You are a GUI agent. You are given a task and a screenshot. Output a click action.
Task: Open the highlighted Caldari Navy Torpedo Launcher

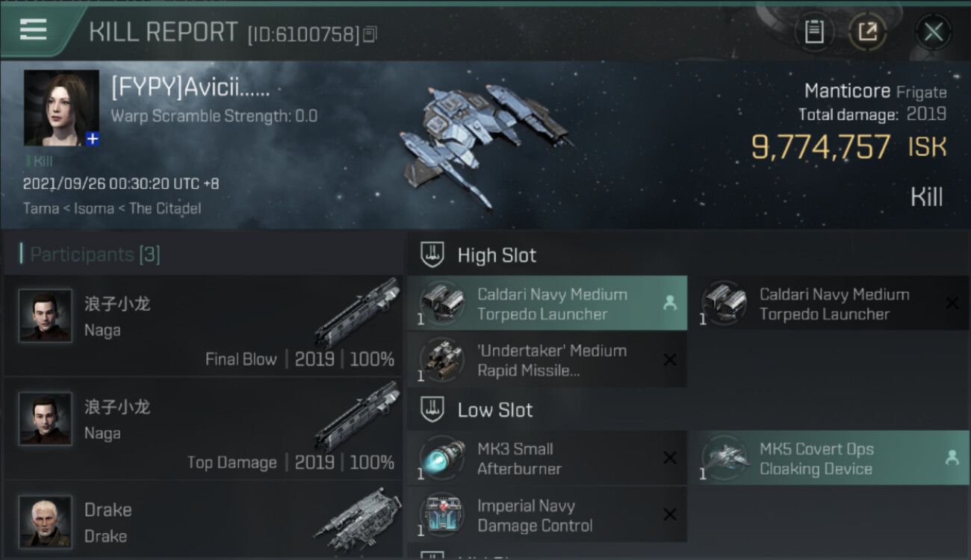pyautogui.click(x=547, y=303)
